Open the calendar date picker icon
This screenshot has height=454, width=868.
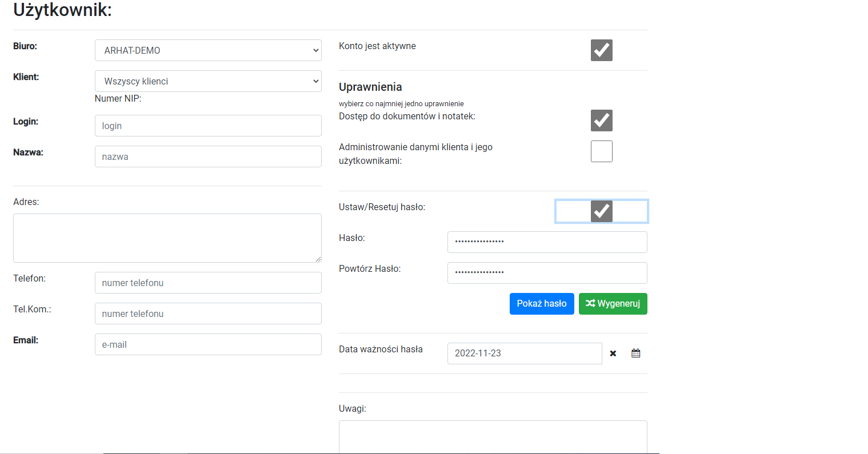pos(635,353)
